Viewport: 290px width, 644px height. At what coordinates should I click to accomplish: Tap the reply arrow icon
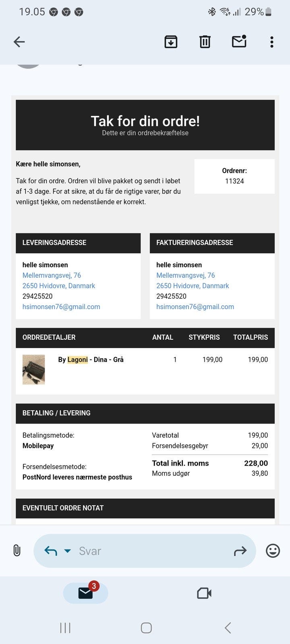tap(50, 551)
